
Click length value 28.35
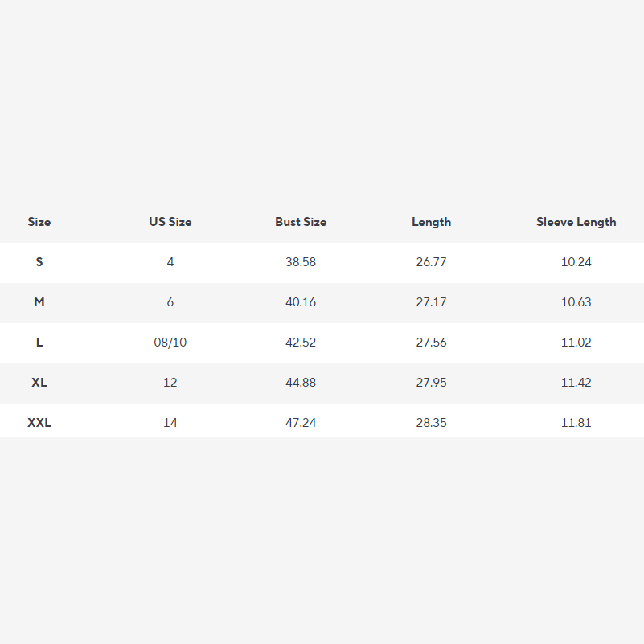432,423
